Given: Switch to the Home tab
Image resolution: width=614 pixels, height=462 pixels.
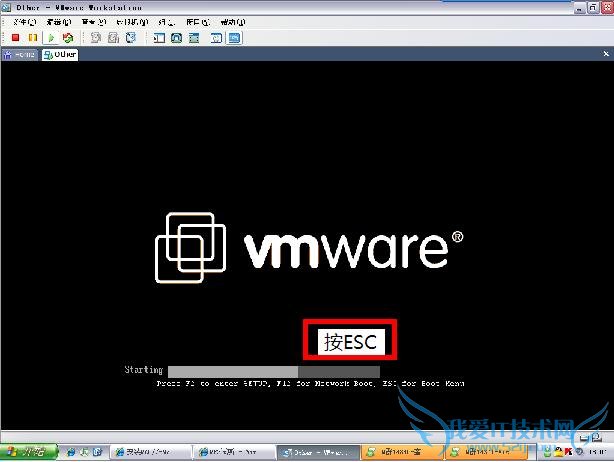Looking at the screenshot, I should (x=19, y=54).
